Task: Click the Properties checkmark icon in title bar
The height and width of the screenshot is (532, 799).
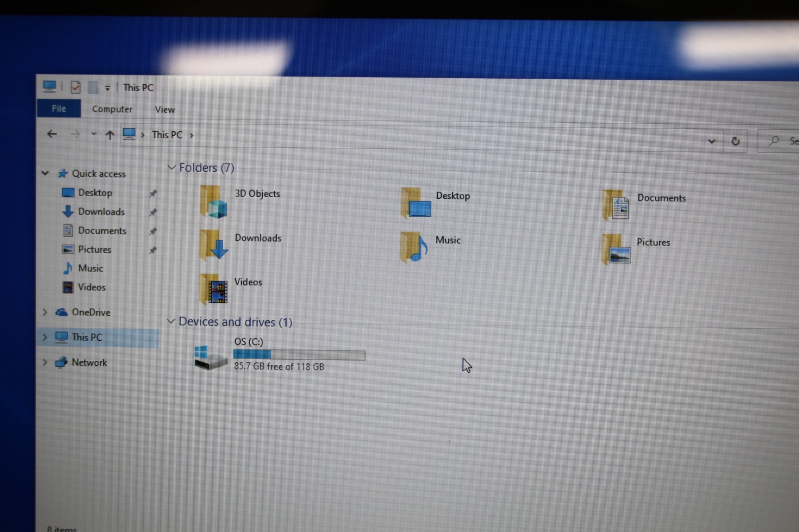Action: click(75, 87)
